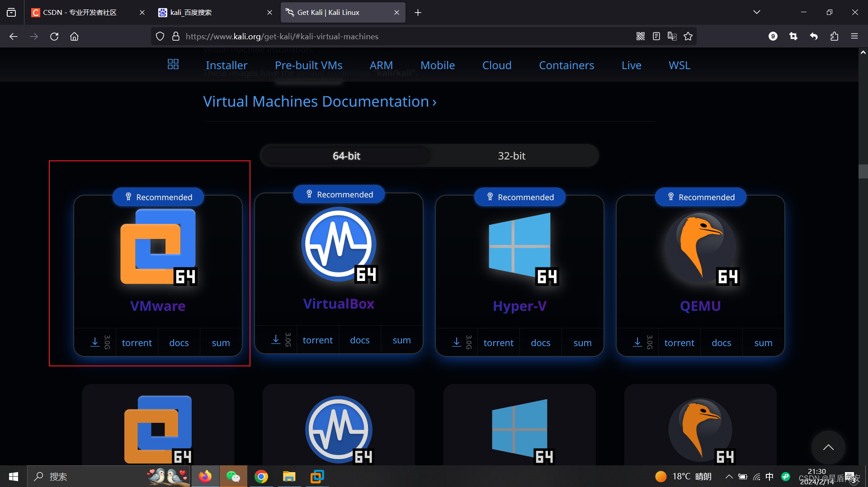
Task: Click the VirtualBox logo in the recommended card
Action: [339, 244]
